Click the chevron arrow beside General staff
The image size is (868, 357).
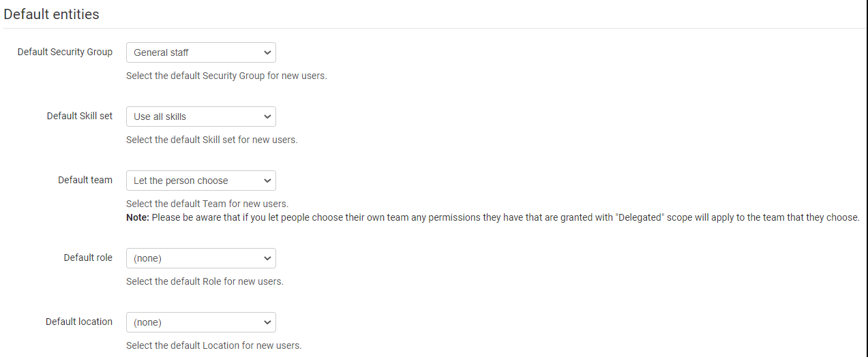coord(267,52)
